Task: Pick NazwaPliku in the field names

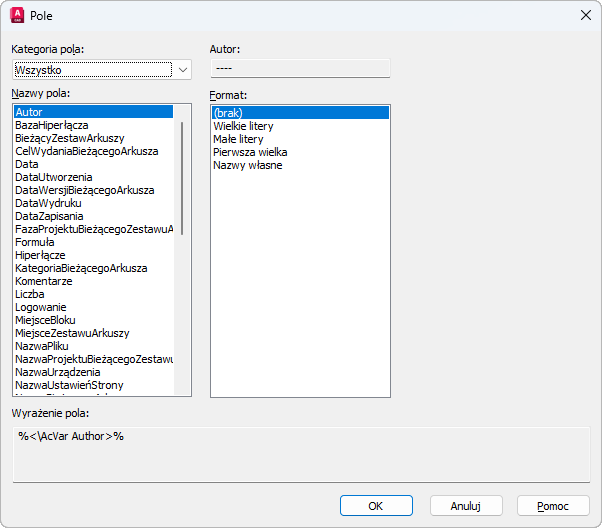Action: pos(43,346)
